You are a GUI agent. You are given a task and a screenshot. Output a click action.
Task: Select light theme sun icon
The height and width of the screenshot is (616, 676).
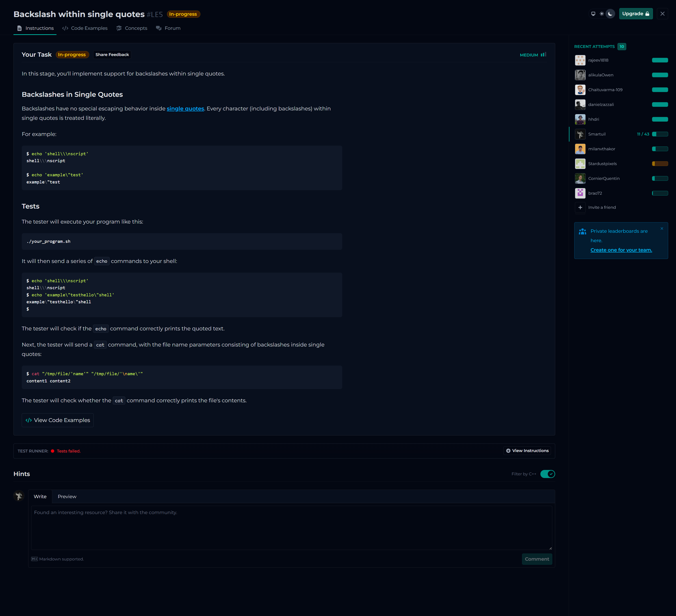pyautogui.click(x=602, y=14)
